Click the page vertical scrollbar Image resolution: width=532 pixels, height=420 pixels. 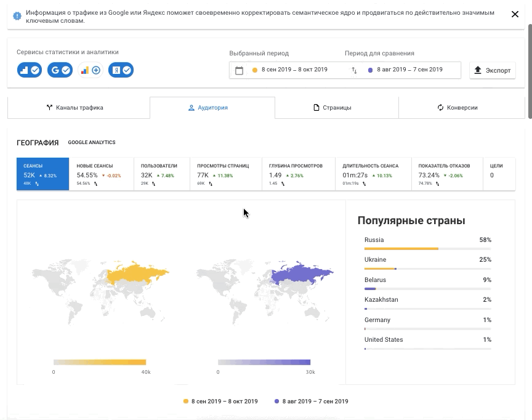(x=530, y=71)
